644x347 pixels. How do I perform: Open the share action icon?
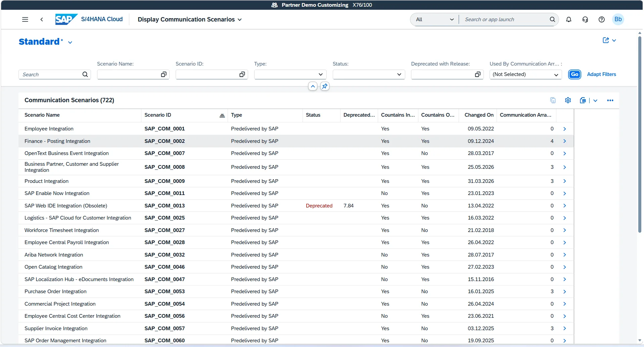[606, 40]
